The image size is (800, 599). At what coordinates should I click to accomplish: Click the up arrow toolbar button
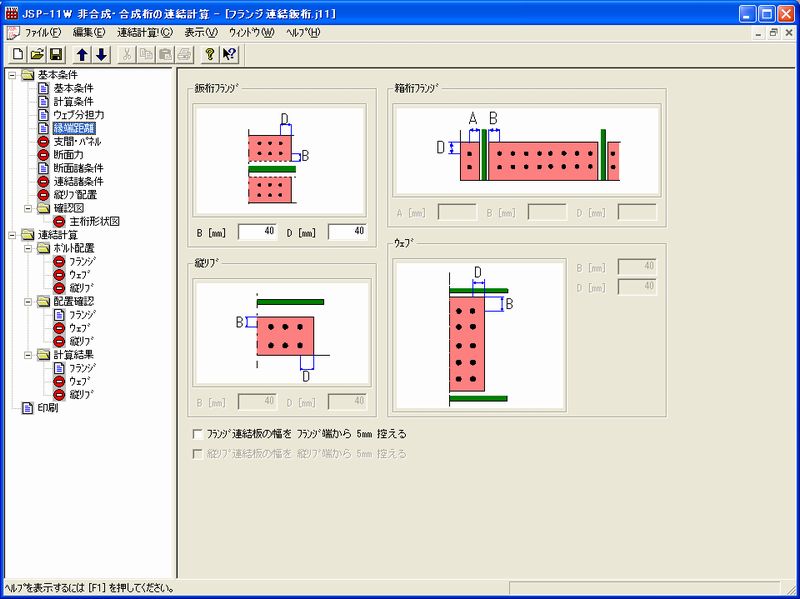[83, 54]
